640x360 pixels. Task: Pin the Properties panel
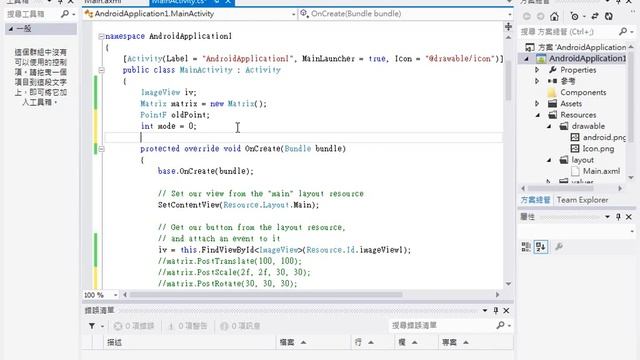coord(618,217)
